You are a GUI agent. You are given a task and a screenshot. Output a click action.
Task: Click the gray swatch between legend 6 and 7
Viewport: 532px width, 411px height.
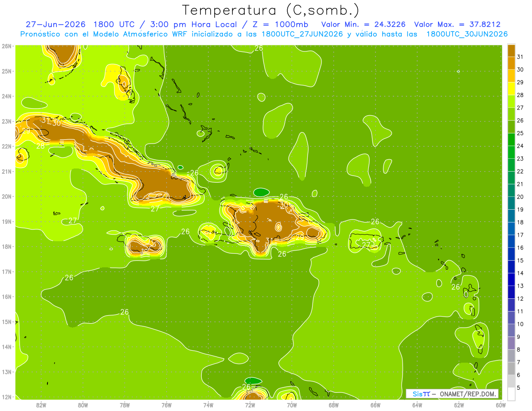511,368
